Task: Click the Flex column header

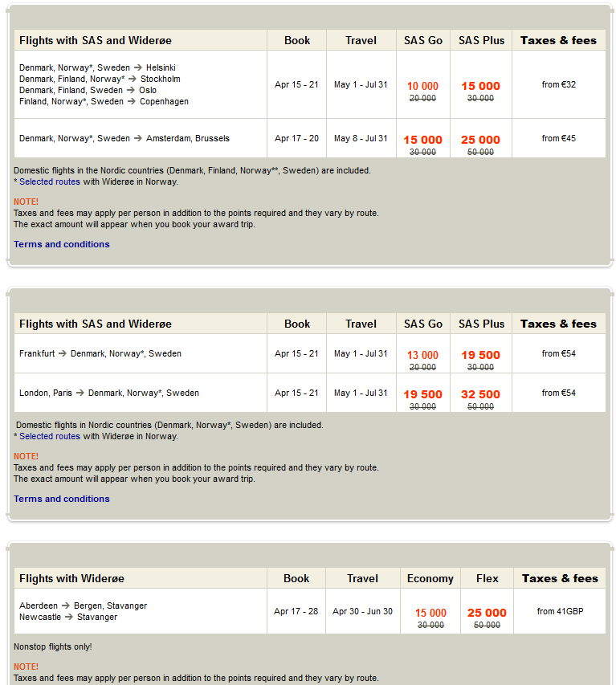Action: coord(487,578)
